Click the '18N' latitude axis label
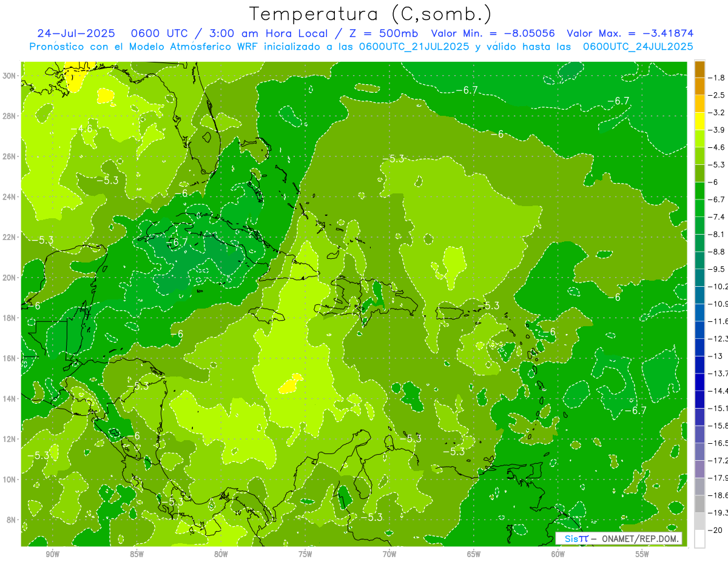Screen dimensions: 728x562 (9, 318)
